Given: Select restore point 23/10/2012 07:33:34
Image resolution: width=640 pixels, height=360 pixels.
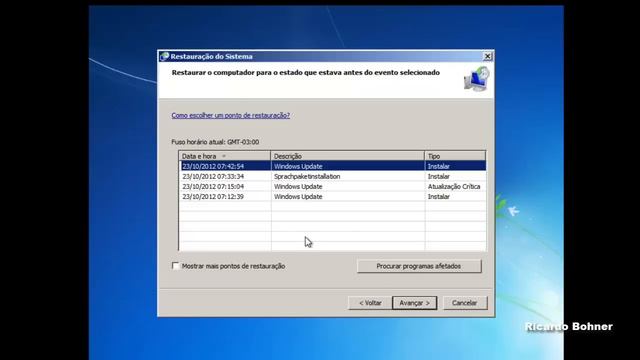Looking at the screenshot, I should pos(333,176).
